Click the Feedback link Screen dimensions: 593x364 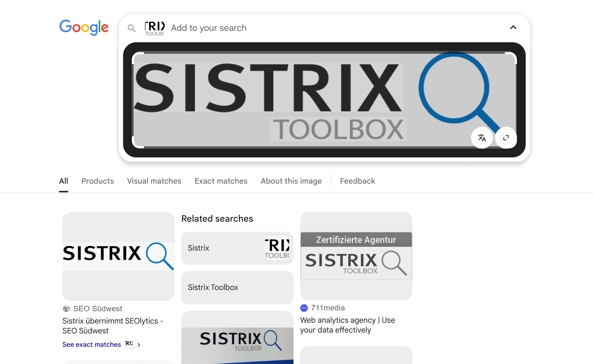[x=357, y=181]
